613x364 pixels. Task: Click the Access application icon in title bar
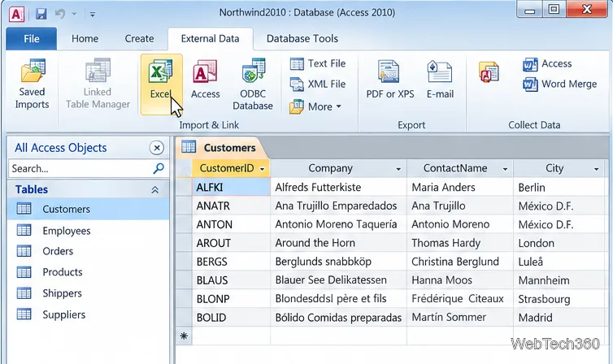tap(16, 14)
